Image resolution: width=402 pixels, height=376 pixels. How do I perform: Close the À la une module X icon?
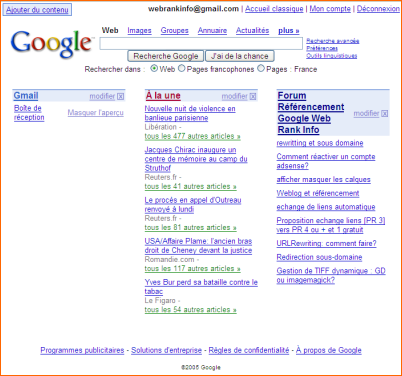(x=253, y=97)
